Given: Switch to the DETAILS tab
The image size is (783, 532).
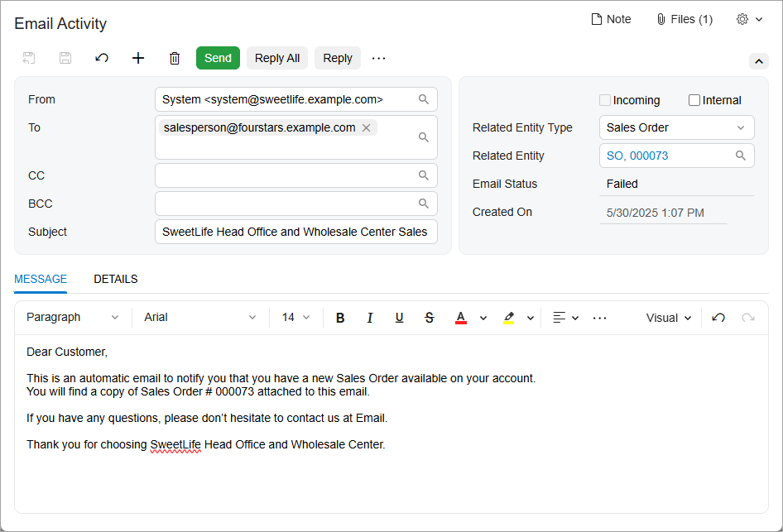Looking at the screenshot, I should [116, 279].
